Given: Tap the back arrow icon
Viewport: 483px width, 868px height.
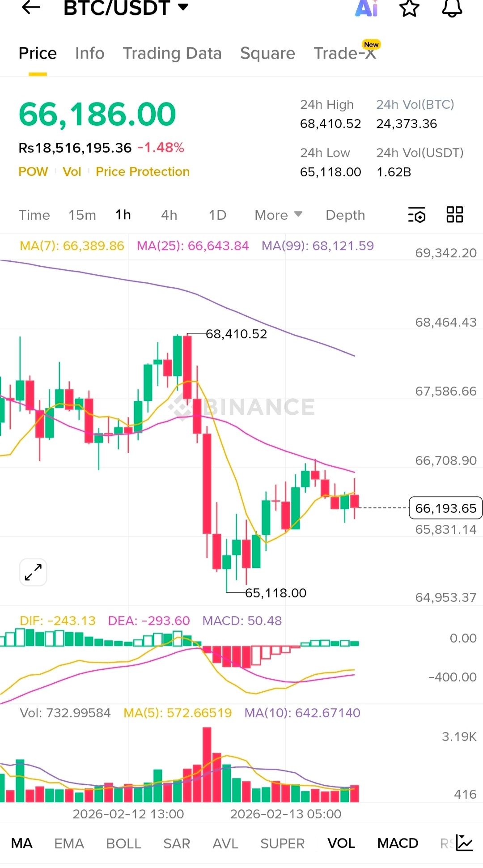Looking at the screenshot, I should pos(31,8).
